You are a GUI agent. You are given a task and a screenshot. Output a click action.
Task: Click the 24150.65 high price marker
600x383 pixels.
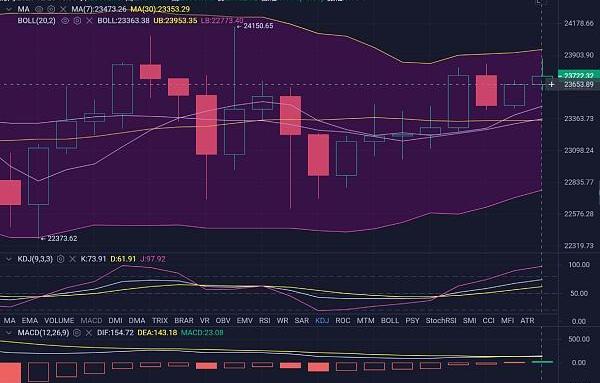click(255, 26)
